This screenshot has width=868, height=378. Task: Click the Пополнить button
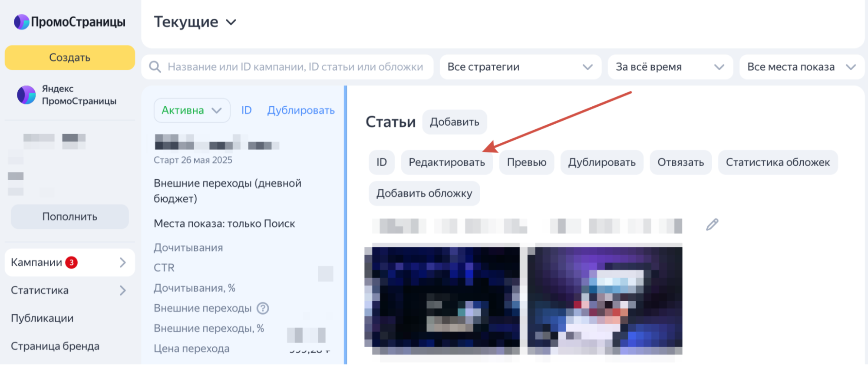pos(70,217)
